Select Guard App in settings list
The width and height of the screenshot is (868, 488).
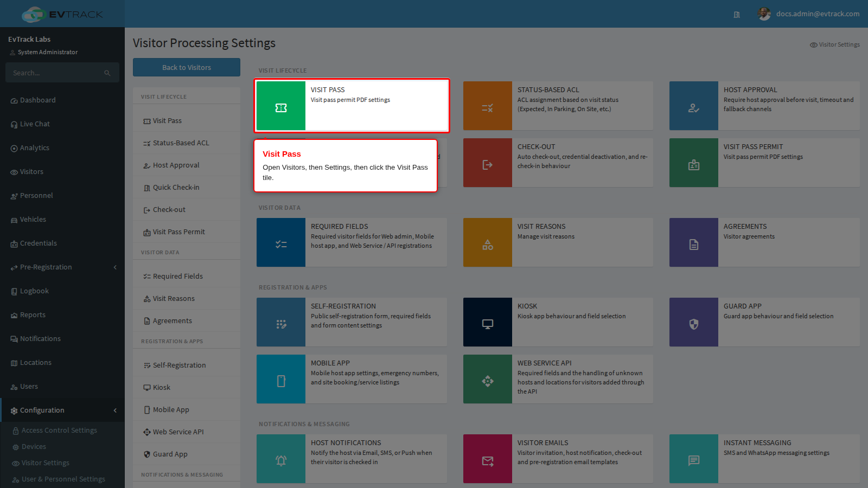[x=187, y=454]
